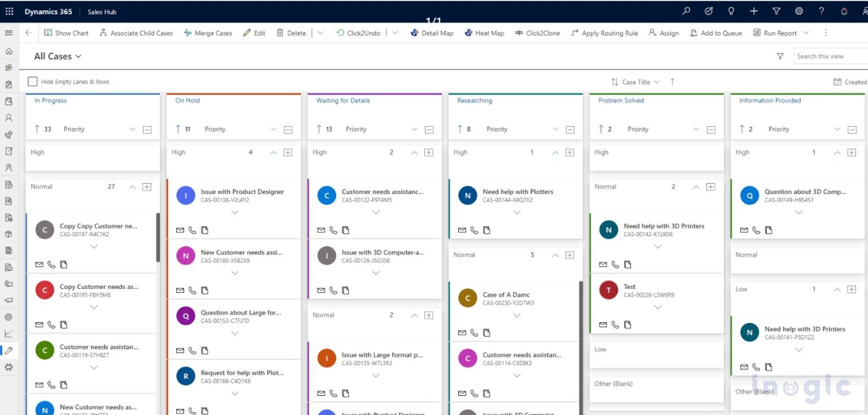Open the wrench icon in left sidebar
Viewport: 868px width, 415px height.
click(8, 351)
